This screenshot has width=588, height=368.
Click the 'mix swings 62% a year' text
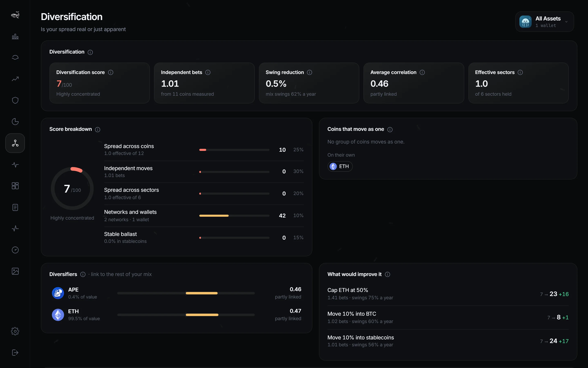pos(291,94)
